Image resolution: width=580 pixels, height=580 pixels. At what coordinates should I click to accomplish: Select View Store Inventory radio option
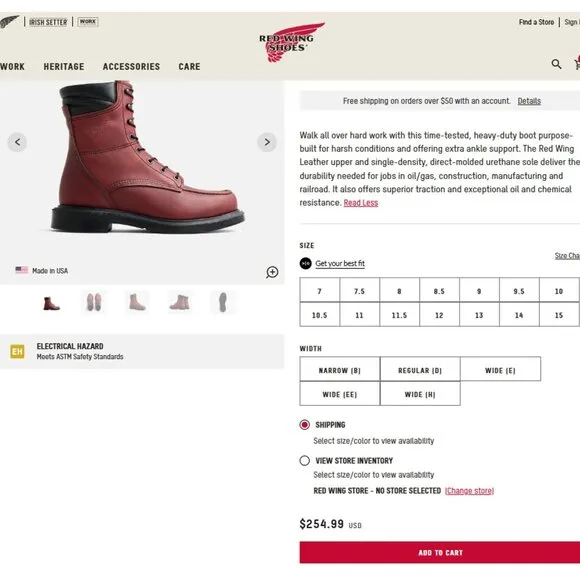coord(304,461)
